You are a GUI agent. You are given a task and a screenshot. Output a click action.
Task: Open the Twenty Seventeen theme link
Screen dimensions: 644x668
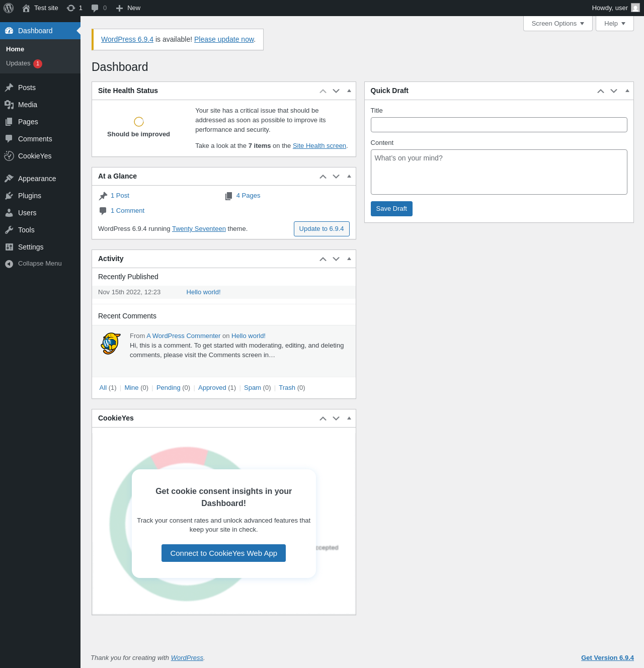click(199, 229)
